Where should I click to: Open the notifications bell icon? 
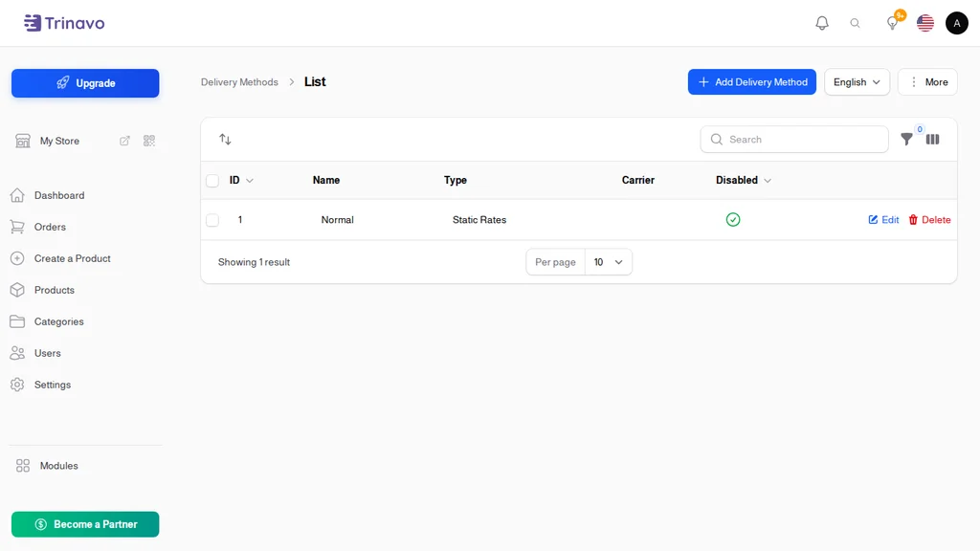(822, 23)
